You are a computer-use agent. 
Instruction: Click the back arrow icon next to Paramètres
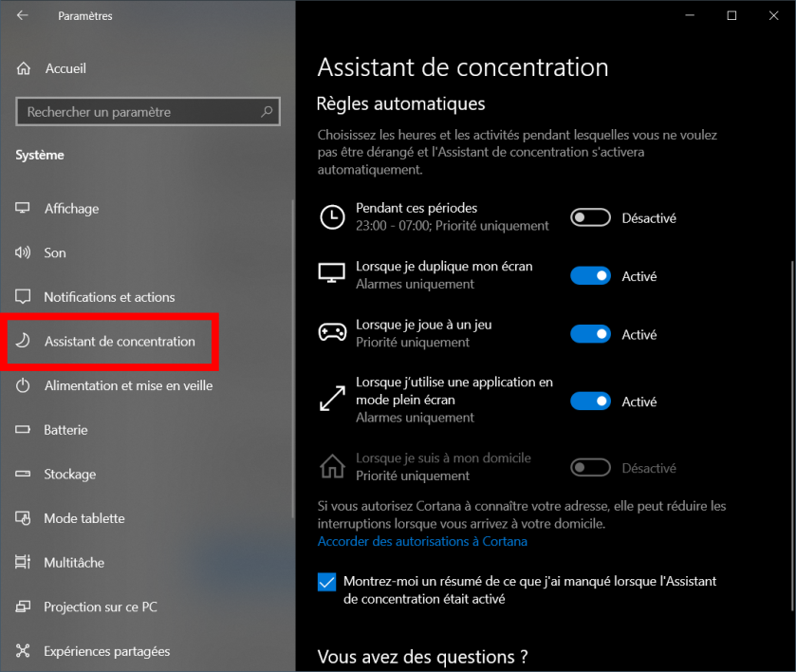click(x=22, y=15)
